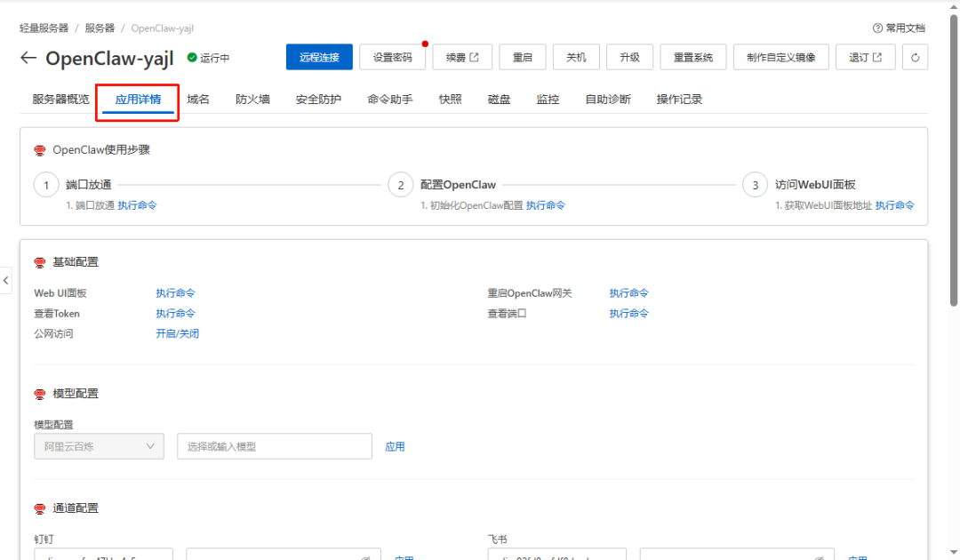
Task: Click the 重启 button
Action: (x=523, y=57)
